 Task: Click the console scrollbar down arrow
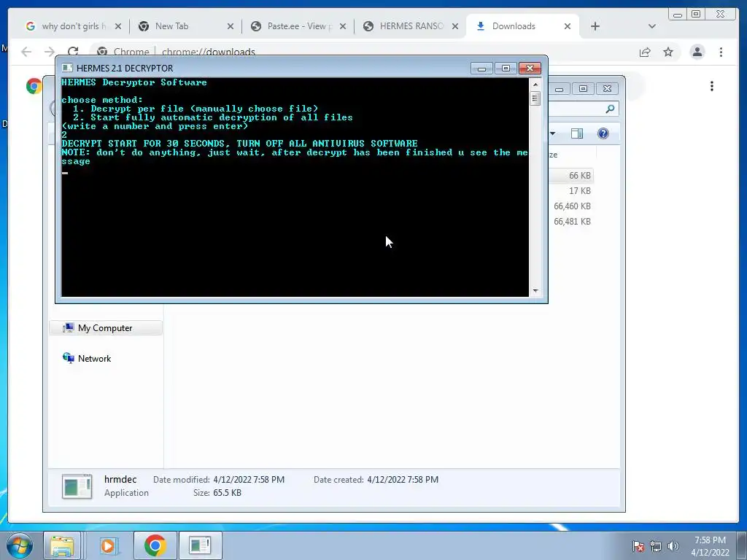[535, 290]
